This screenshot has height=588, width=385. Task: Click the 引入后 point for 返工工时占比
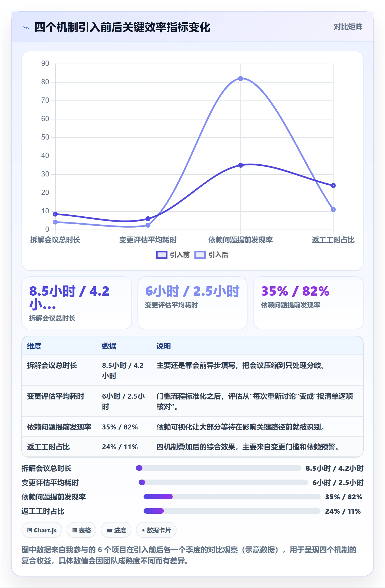pos(333,209)
